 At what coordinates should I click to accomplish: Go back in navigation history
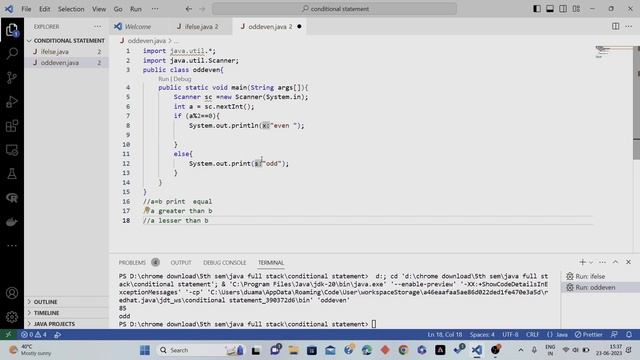tap(189, 9)
